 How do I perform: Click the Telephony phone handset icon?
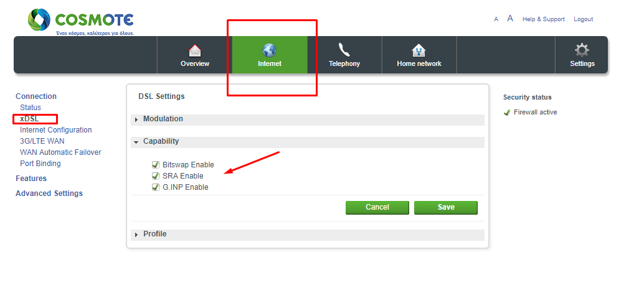pyautogui.click(x=344, y=50)
